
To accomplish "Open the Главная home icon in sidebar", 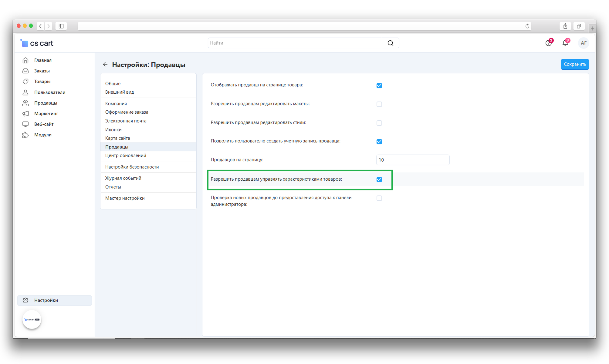I will point(25,60).
